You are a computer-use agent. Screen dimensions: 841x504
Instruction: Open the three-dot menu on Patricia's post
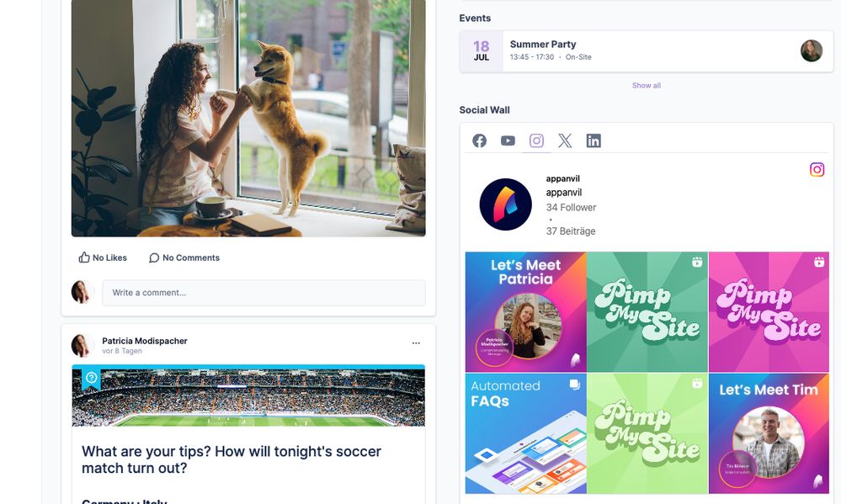pos(416,343)
